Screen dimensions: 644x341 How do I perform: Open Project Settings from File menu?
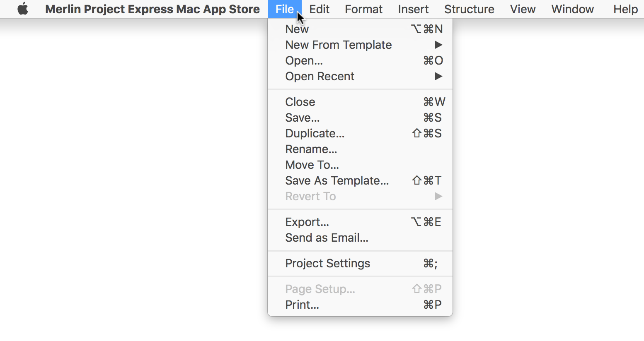pos(360,263)
